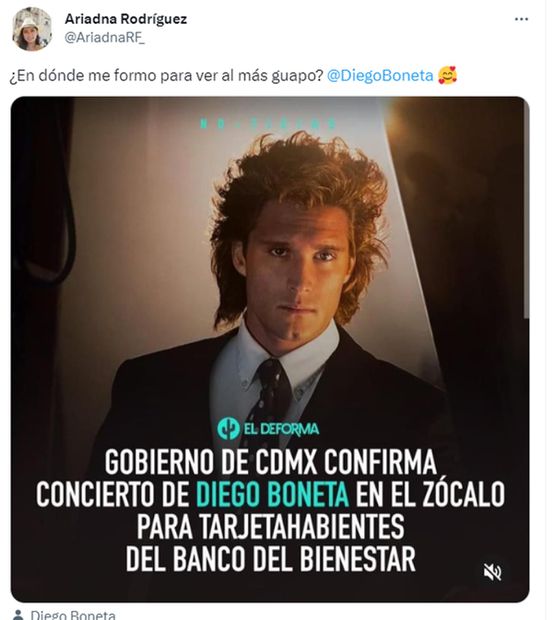Click the PARA TARJETAHABIENTES caption line
The height and width of the screenshot is (620, 554).
pyautogui.click(x=270, y=526)
